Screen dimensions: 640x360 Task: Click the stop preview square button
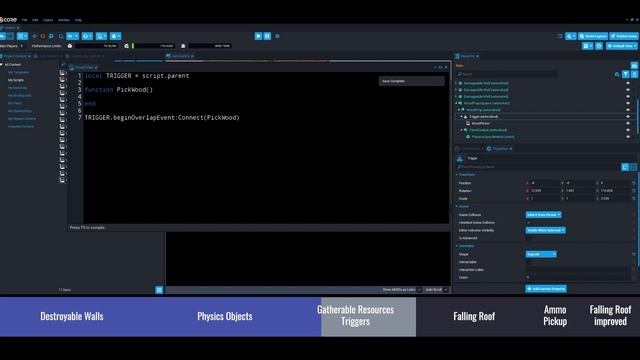[x=278, y=36]
